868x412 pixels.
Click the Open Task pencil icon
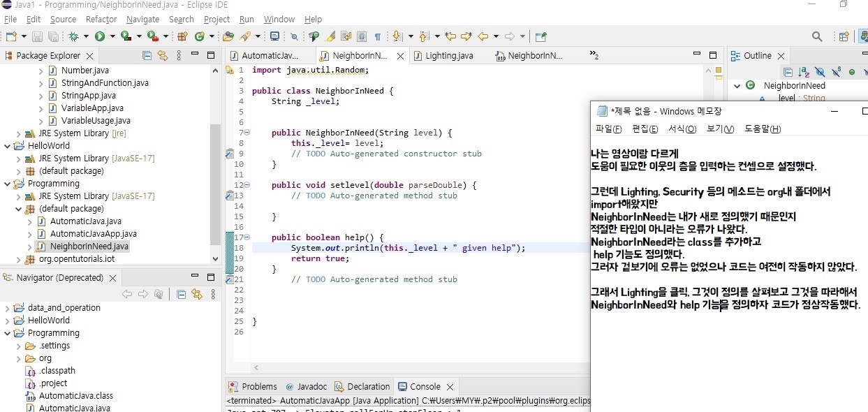[x=245, y=36]
